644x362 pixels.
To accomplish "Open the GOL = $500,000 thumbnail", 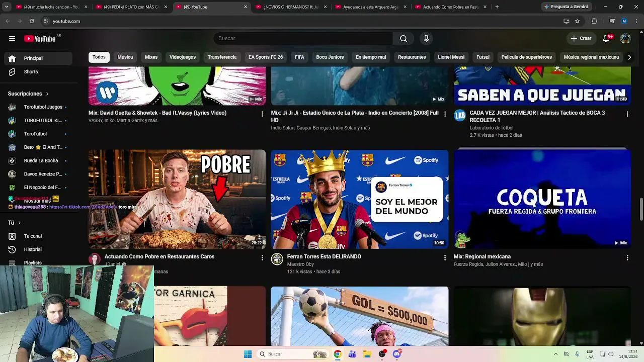I will [x=360, y=316].
